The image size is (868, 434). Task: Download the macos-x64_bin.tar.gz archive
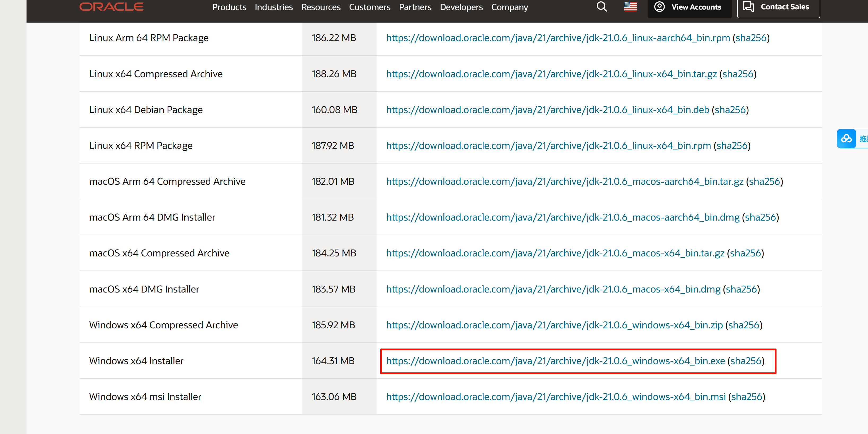click(x=555, y=253)
